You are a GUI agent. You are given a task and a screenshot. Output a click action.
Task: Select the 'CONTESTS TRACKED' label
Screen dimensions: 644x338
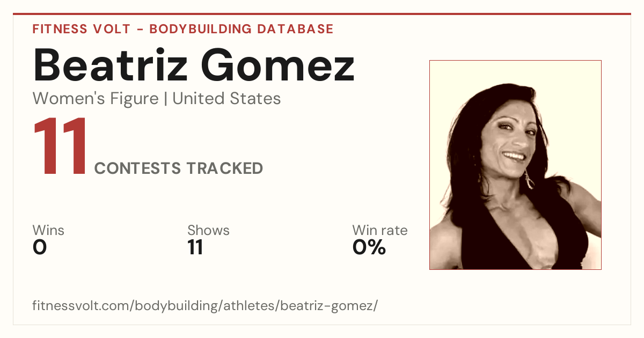pos(179,168)
